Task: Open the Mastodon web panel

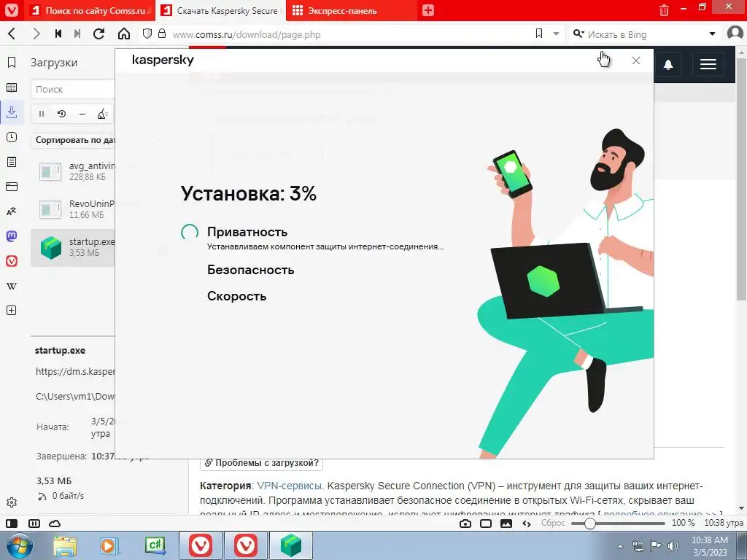Action: click(12, 236)
